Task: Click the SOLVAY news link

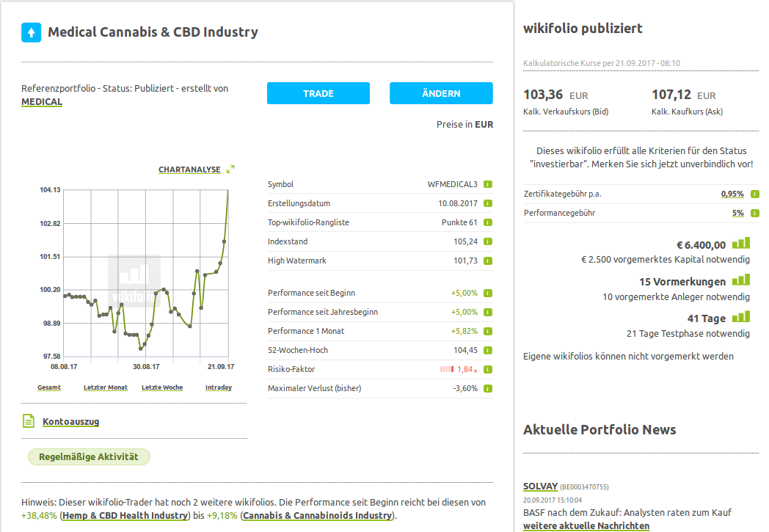Action: point(540,487)
